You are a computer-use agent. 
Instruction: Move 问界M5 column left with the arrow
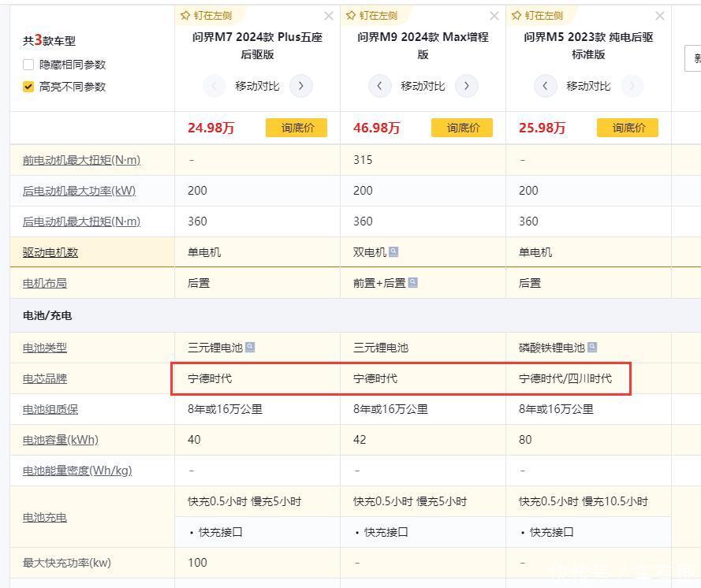click(546, 86)
